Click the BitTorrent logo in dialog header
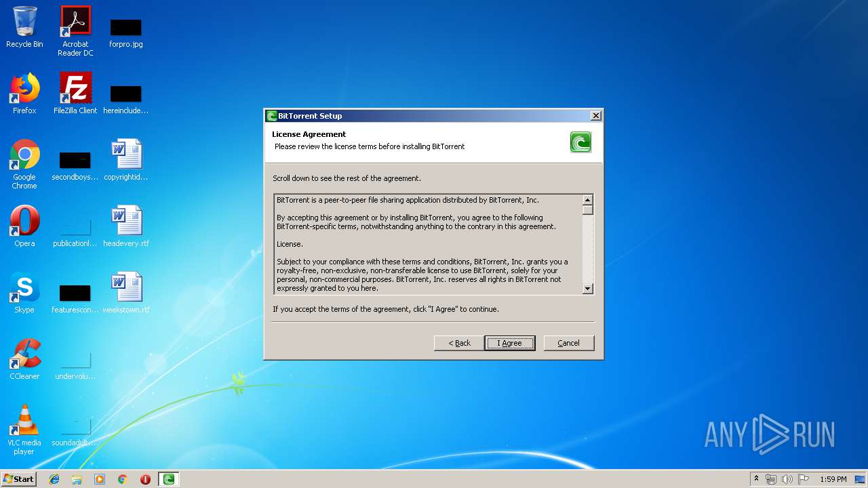 pos(580,142)
